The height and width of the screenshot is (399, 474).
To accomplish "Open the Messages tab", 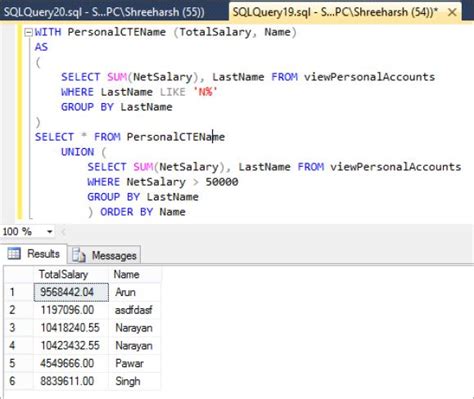I will click(x=104, y=255).
